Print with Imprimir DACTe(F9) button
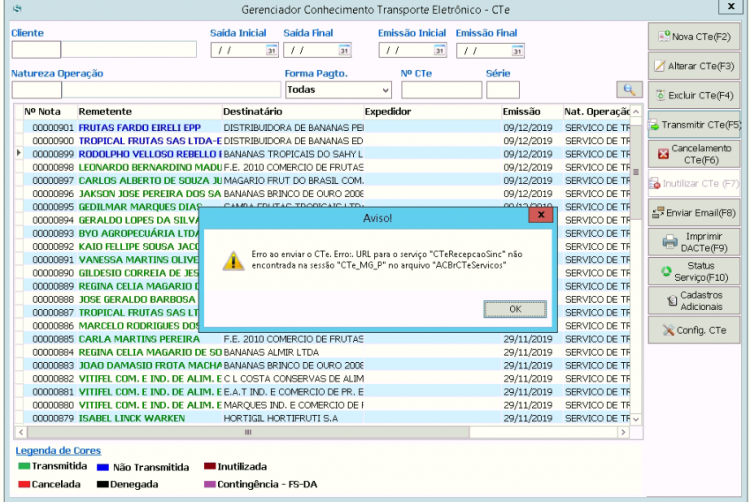Screen dimensions: 750x502 [x=694, y=242]
